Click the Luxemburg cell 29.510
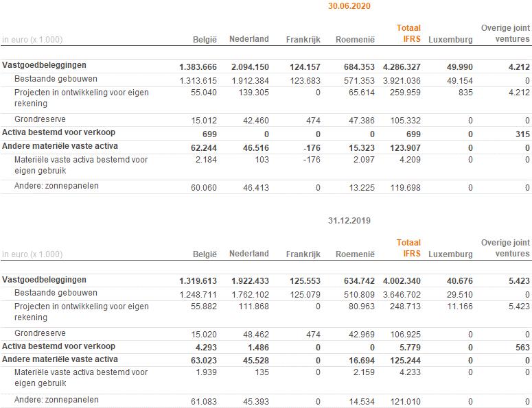 point(460,295)
